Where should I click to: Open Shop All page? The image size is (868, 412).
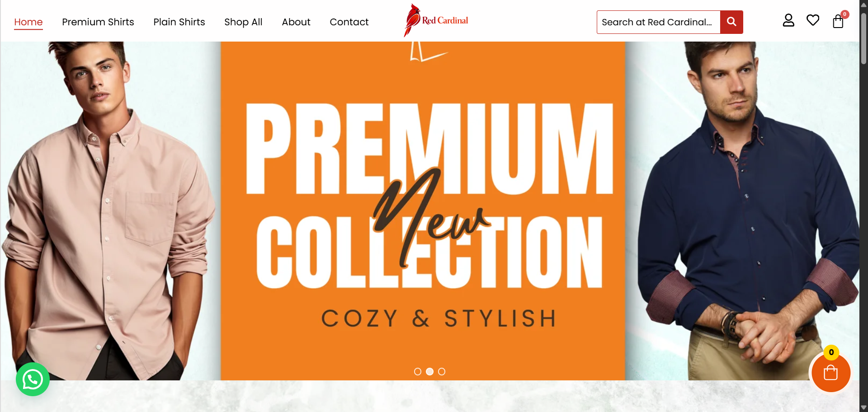coord(243,22)
